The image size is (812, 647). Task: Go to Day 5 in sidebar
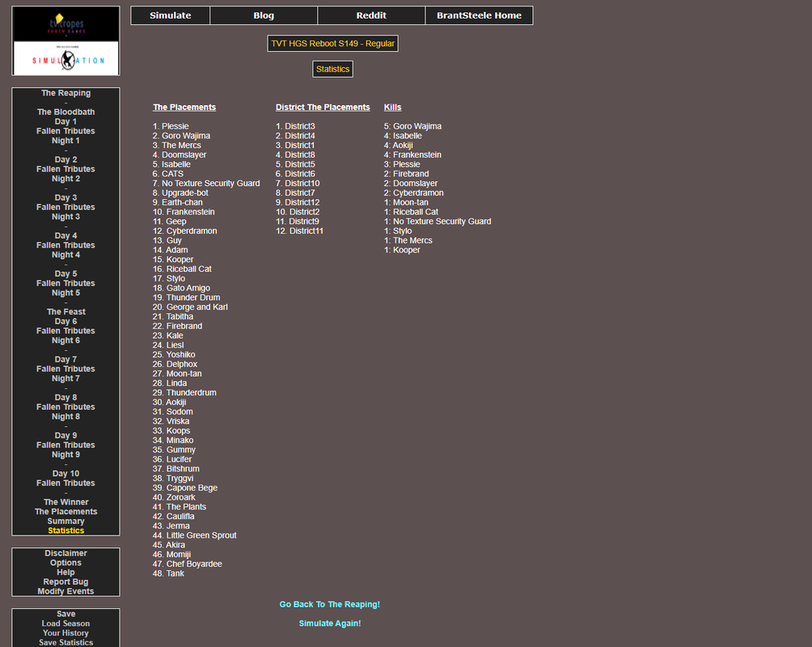(66, 274)
